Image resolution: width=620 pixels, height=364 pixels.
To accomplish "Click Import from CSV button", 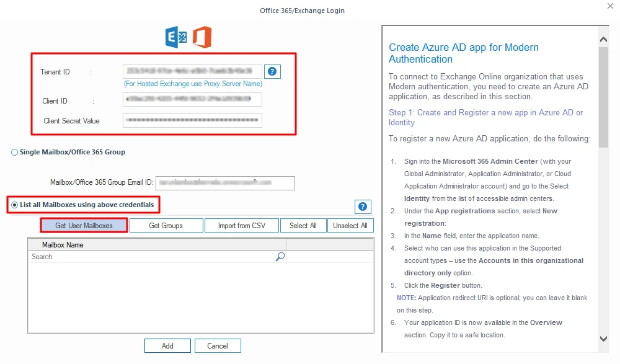I will pos(242,226).
